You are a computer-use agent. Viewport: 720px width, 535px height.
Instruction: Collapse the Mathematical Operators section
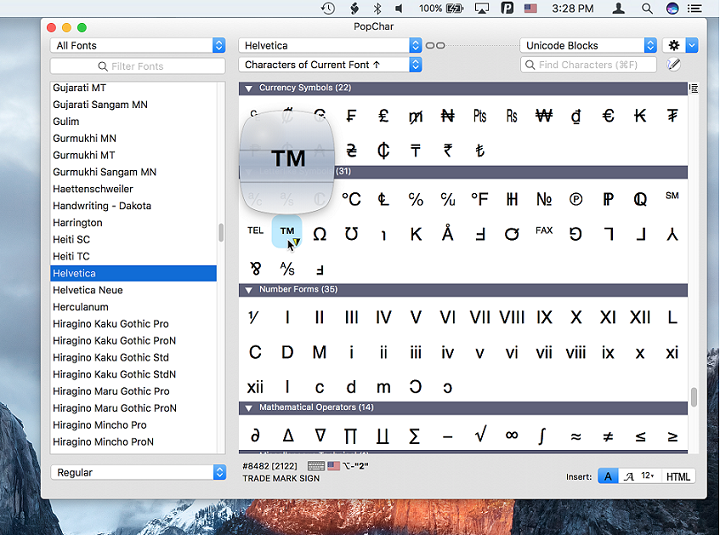[249, 408]
